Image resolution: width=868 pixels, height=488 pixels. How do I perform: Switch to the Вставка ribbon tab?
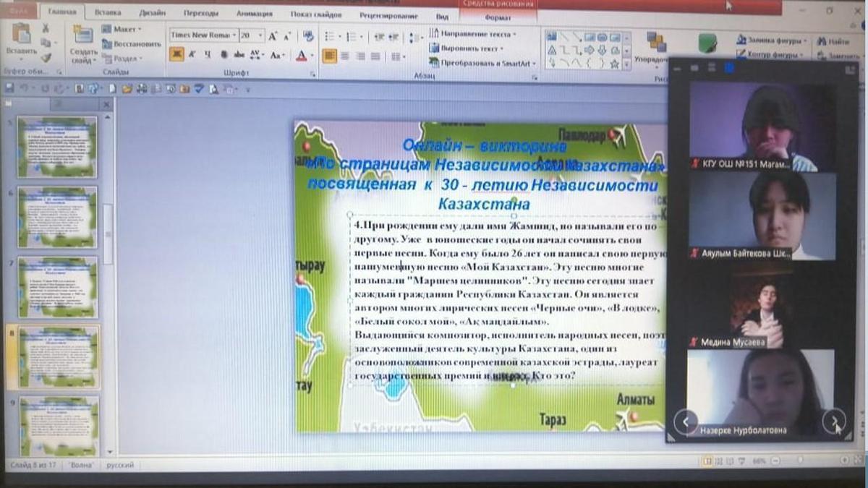tap(108, 13)
